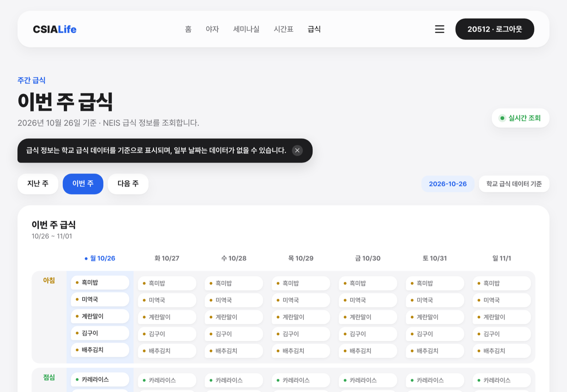Open the 야자 nav item
This screenshot has height=392, width=567.
point(212,29)
